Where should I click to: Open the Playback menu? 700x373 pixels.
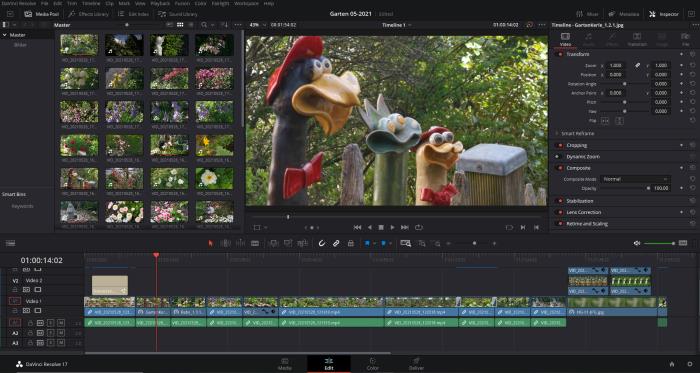tap(160, 3)
